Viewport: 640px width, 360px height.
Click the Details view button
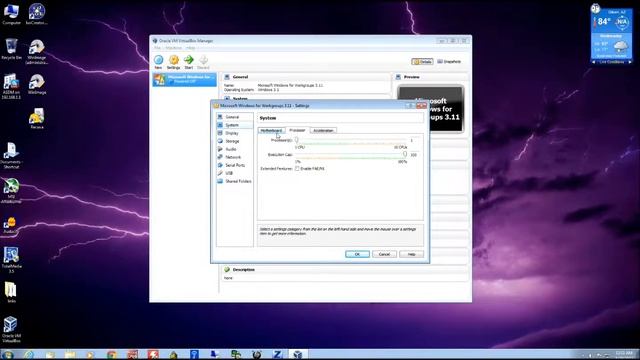pyautogui.click(x=422, y=62)
